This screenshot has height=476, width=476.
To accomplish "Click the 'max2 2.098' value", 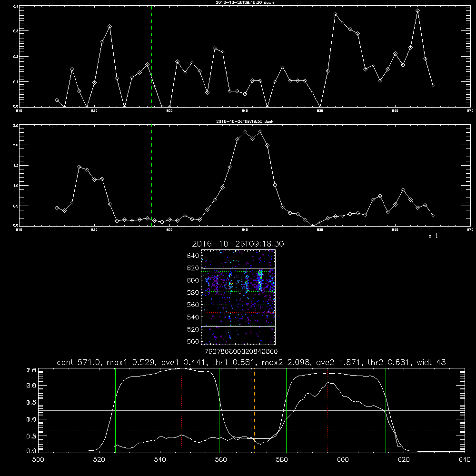I will (x=286, y=362).
